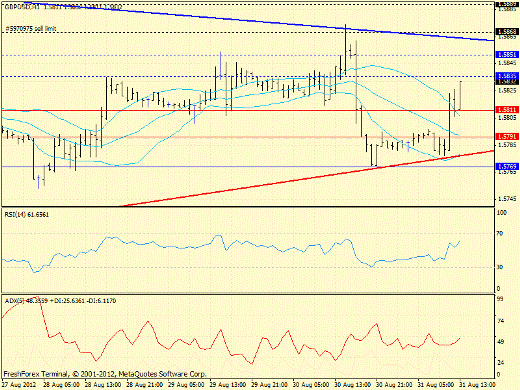This screenshot has width=520, height=390.
Task: Click the 28 Aug 13:00 time label
Action: (103, 385)
